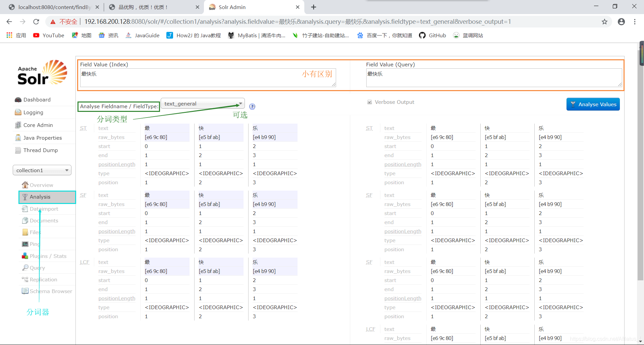Open the Dashboard icon in sidebar
Viewport: 644px width, 345px height.
(x=18, y=100)
